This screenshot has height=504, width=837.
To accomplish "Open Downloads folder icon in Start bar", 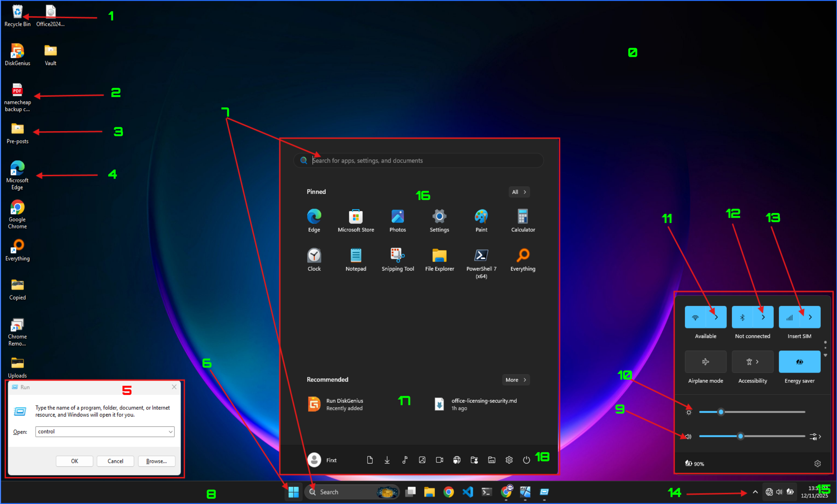I will pyautogui.click(x=387, y=460).
